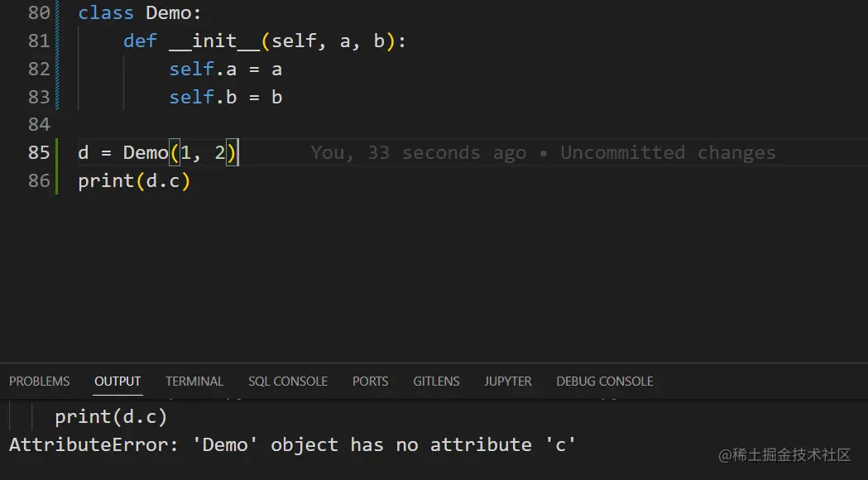Click line number 86 in the gutter
This screenshot has width=868, height=480.
pos(38,180)
